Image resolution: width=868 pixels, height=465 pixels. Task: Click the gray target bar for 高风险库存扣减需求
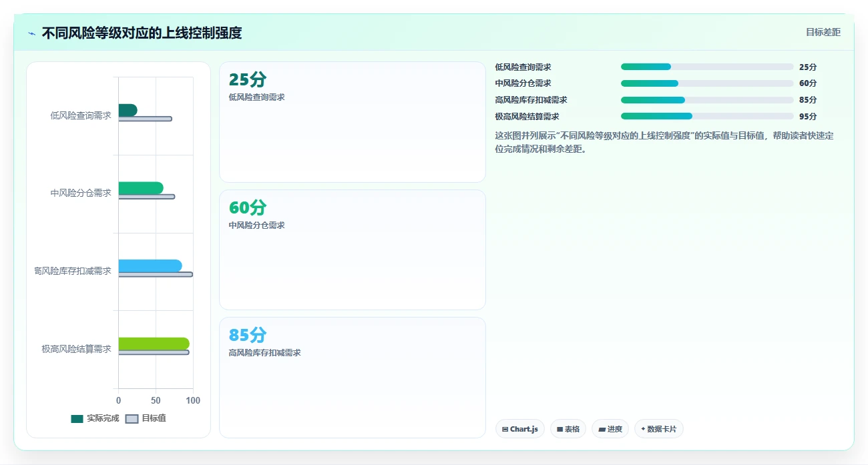point(156,274)
